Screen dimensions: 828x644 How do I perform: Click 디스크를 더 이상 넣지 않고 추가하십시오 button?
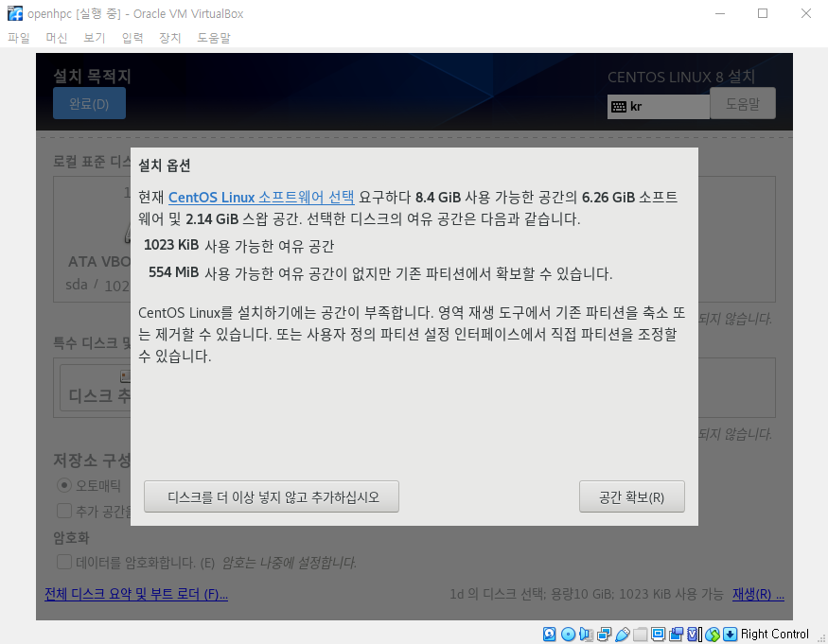tap(272, 496)
